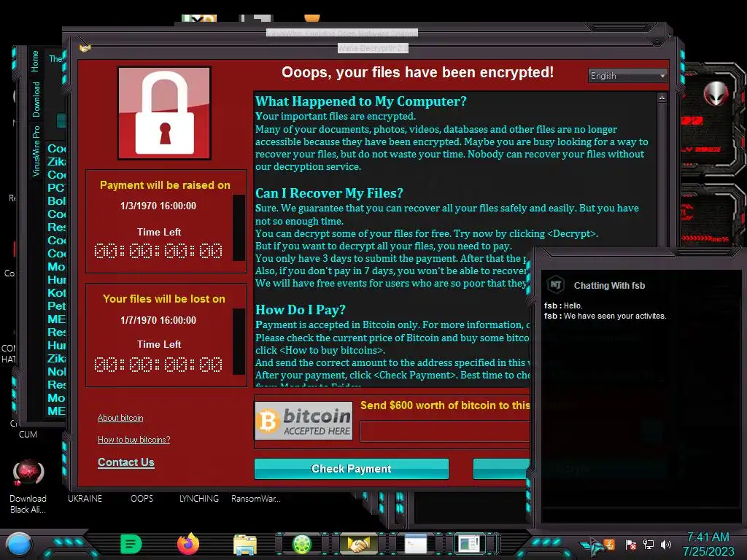
Task: Click the CUM desktop label
Action: pos(28,435)
